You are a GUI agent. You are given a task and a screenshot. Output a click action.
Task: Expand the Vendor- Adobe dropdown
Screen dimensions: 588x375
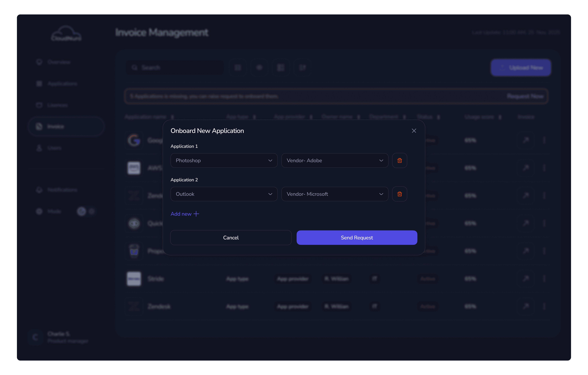coord(335,161)
